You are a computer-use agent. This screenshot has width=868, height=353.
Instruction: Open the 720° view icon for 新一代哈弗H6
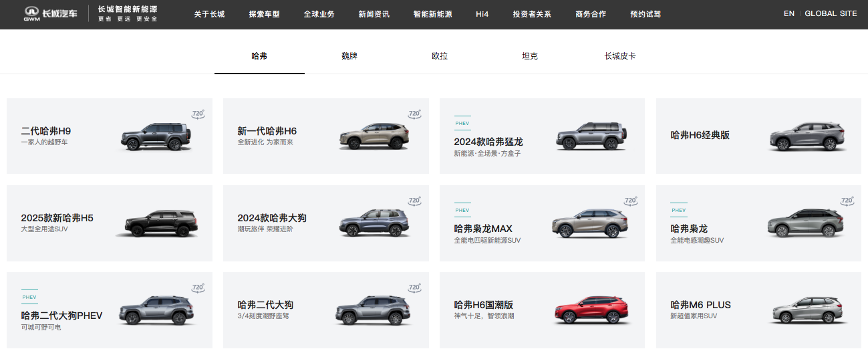point(415,114)
